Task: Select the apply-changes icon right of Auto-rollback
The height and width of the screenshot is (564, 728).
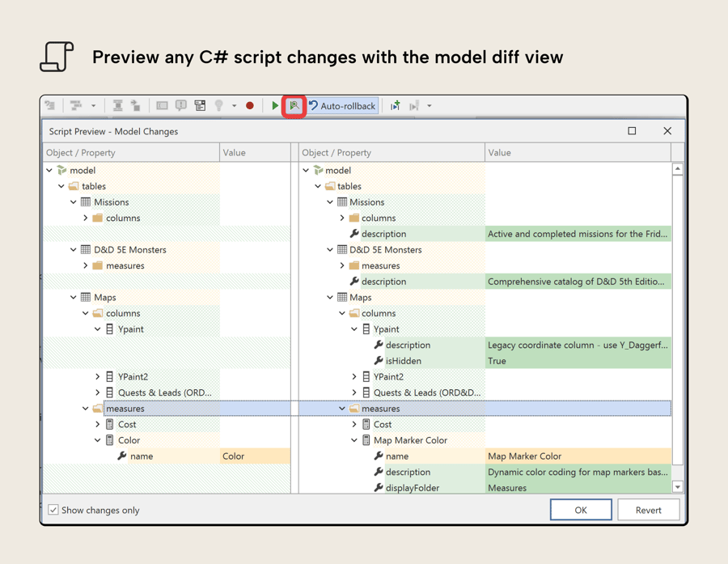Action: coord(394,105)
